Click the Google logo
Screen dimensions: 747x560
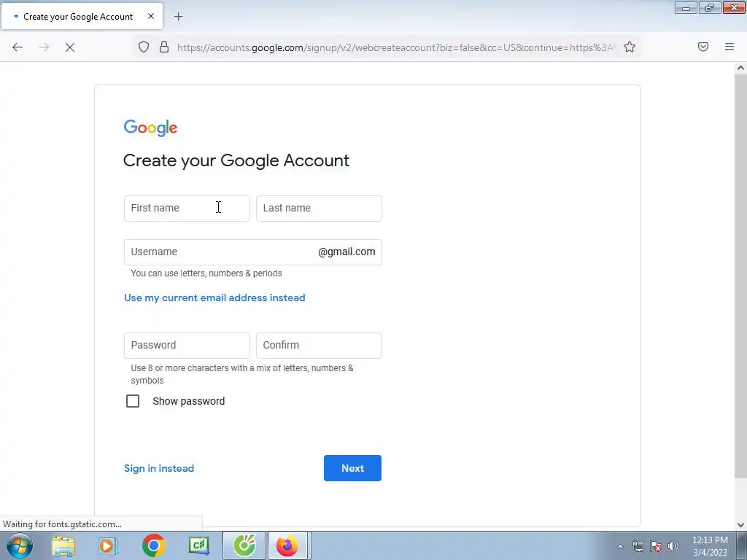(150, 128)
